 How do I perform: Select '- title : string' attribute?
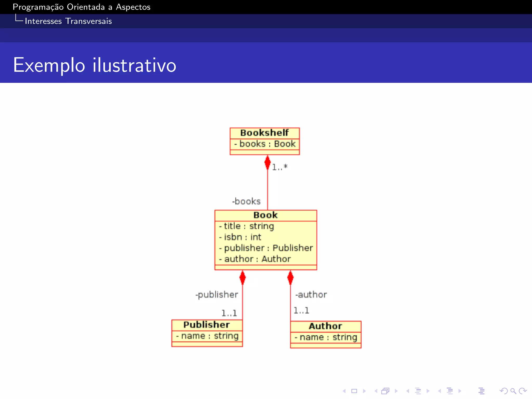pos(246,226)
